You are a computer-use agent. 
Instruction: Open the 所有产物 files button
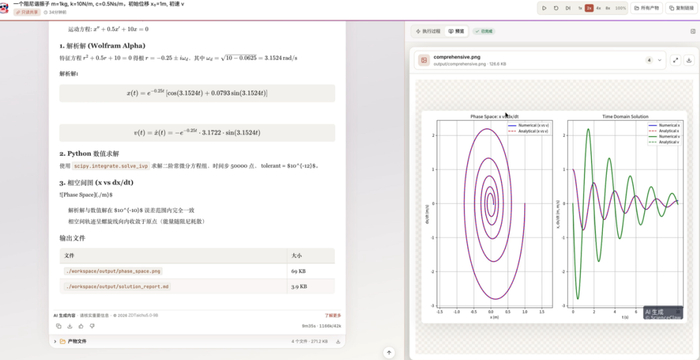646,8
